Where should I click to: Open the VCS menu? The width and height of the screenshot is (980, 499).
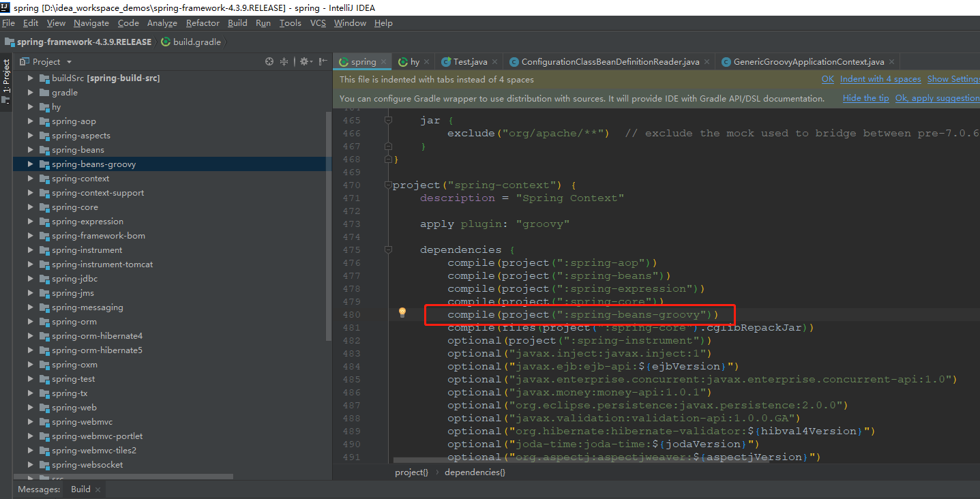pos(318,23)
